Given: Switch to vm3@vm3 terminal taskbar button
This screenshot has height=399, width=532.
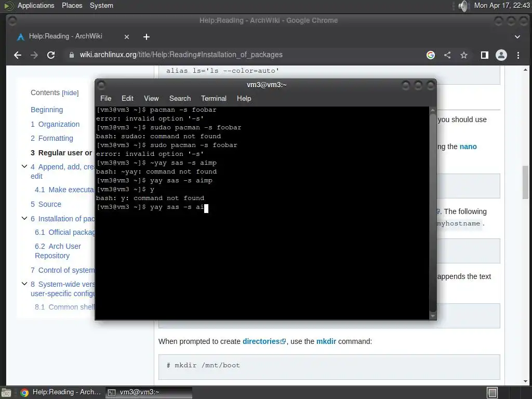Looking at the screenshot, I should 149,393.
